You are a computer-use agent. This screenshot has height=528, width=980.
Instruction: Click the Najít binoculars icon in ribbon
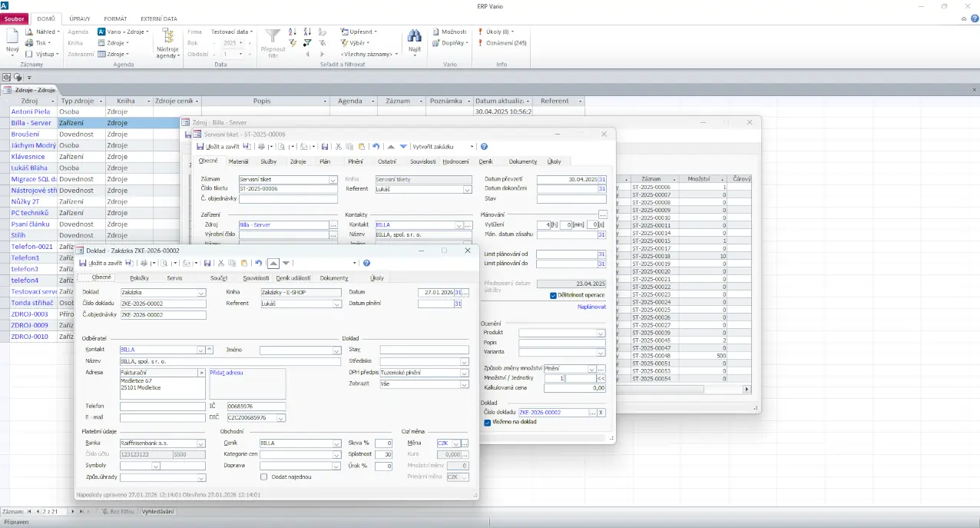click(414, 37)
